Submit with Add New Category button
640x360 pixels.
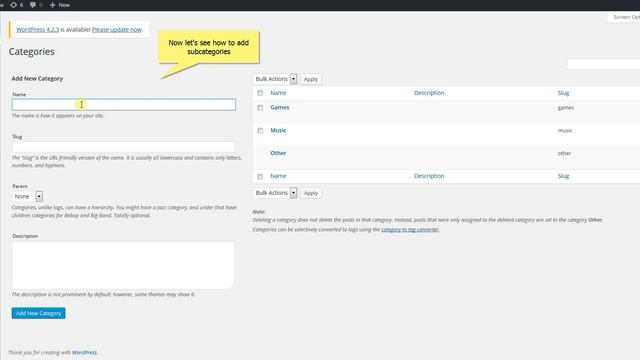(38, 313)
